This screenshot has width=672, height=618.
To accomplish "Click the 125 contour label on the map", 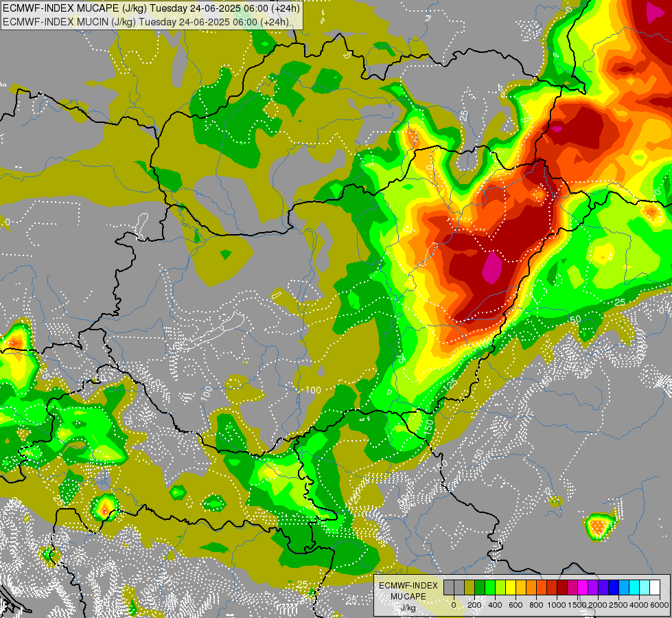I will [450, 383].
